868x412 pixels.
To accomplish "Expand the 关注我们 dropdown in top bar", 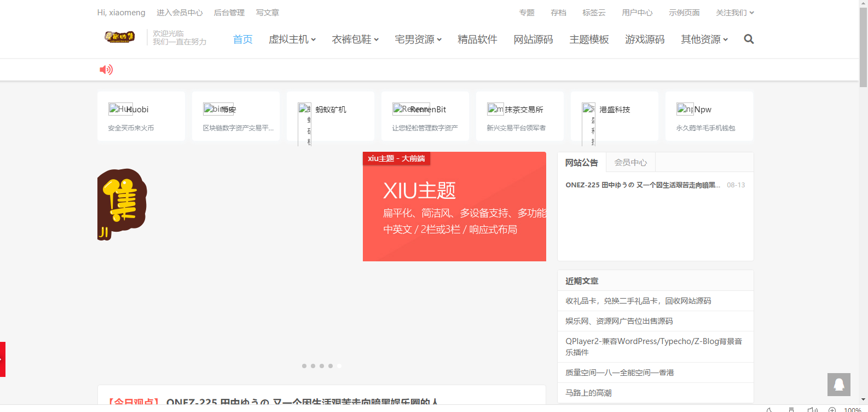I will click(734, 13).
